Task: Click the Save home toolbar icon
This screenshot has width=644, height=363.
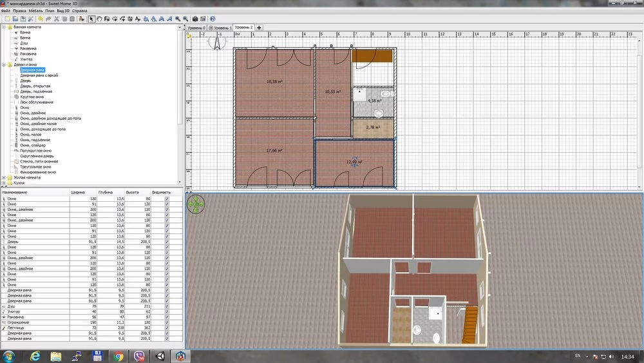Action: point(23,19)
